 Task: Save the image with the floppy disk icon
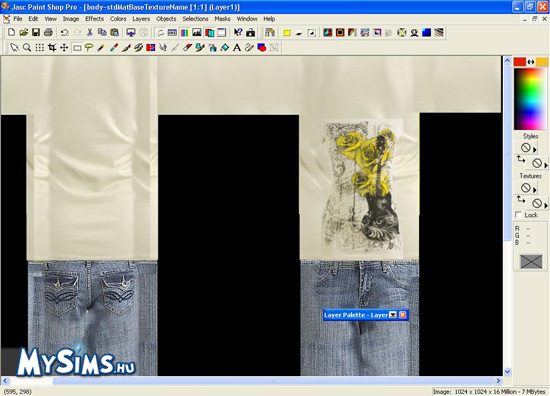click(36, 33)
